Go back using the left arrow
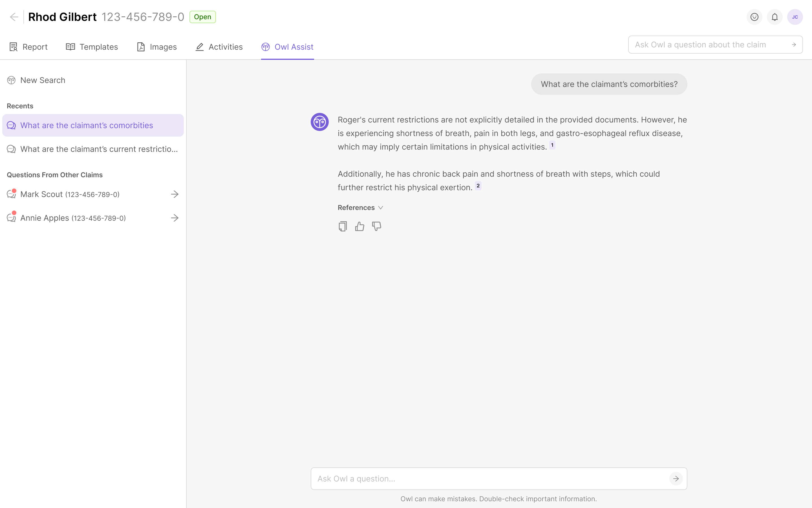 [14, 17]
